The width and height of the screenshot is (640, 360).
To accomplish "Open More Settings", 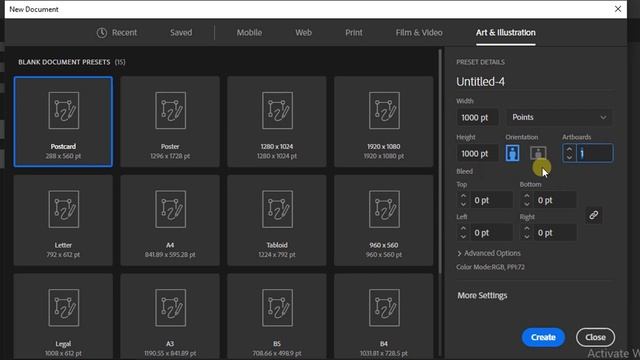I will point(482,296).
